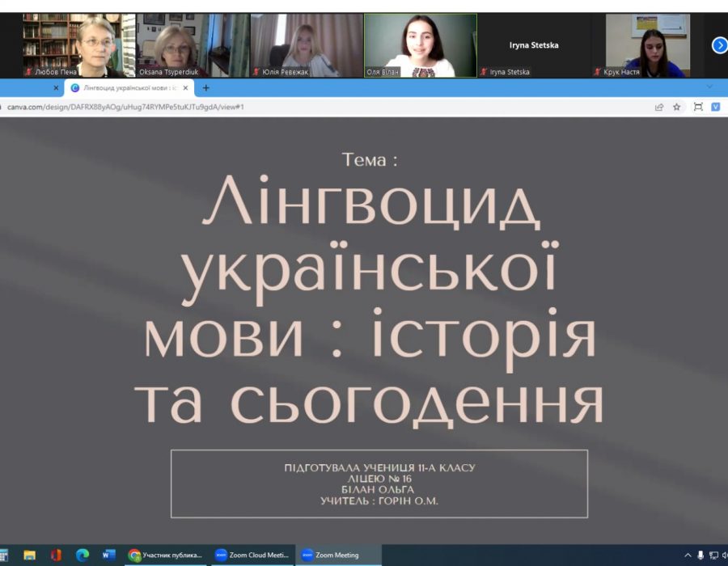
Task: Expand hidden system tray icons chevron
Action: point(688,555)
